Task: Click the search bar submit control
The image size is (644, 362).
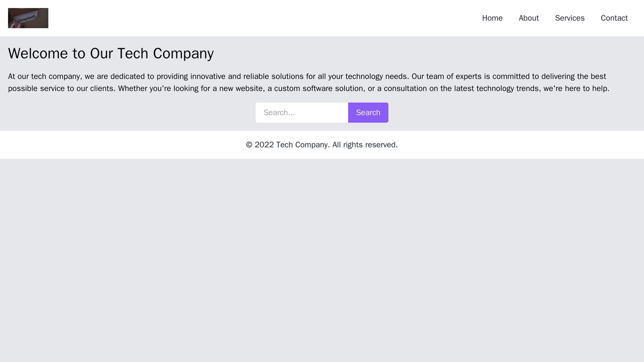Action: pyautogui.click(x=368, y=112)
